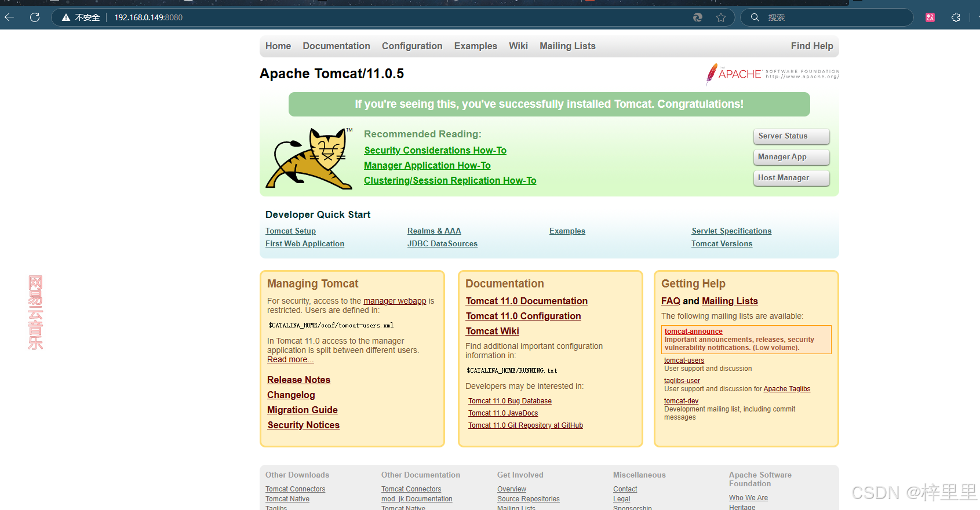Open the tomcat-dev mailing list
This screenshot has height=510, width=980.
pyautogui.click(x=681, y=401)
